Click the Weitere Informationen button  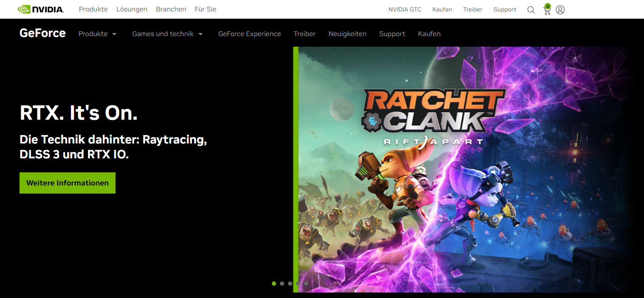click(x=68, y=183)
